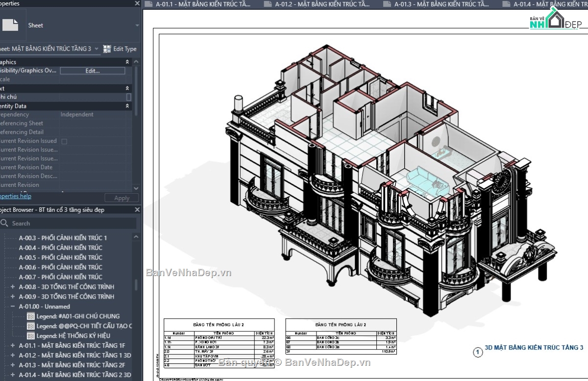588x381 pixels.
Task: Select sheet A-01.1 - MẶT BẰNG KIẾN TRÚC TẦNG 1F
Action: click(72, 346)
